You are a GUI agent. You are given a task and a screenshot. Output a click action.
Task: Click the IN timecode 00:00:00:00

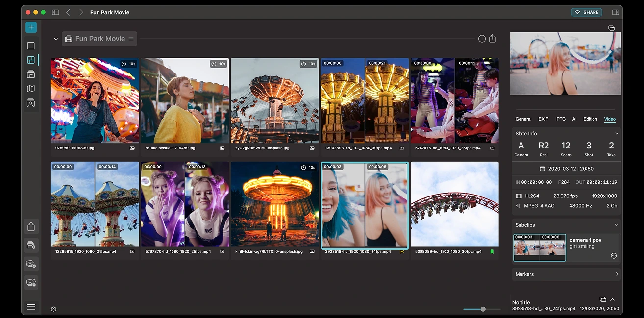537,182
